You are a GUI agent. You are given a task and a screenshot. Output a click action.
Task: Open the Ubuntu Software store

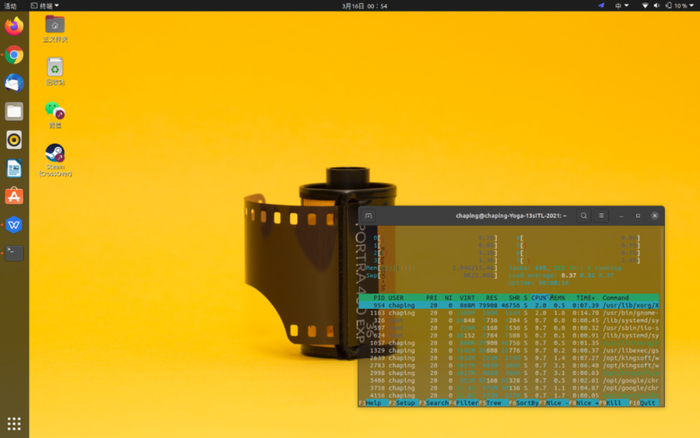point(14,196)
